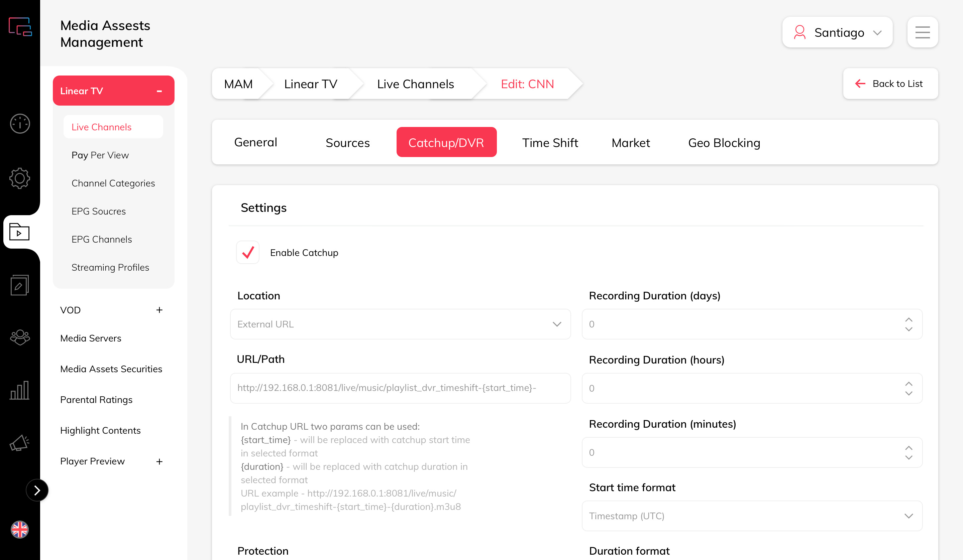The image size is (963, 560).
Task: Collapse the Linear TV section
Action: click(x=159, y=91)
